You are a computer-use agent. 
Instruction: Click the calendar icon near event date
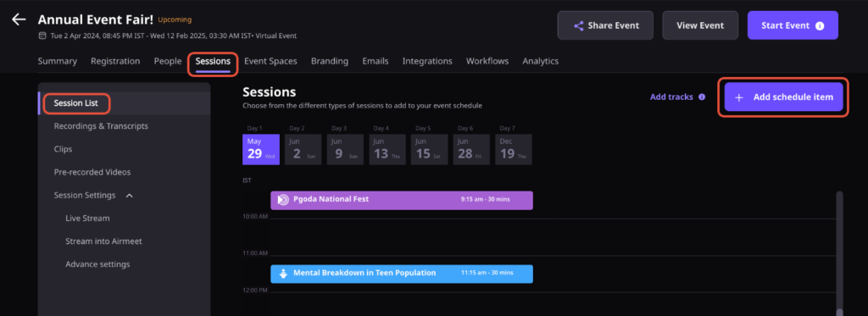click(42, 36)
